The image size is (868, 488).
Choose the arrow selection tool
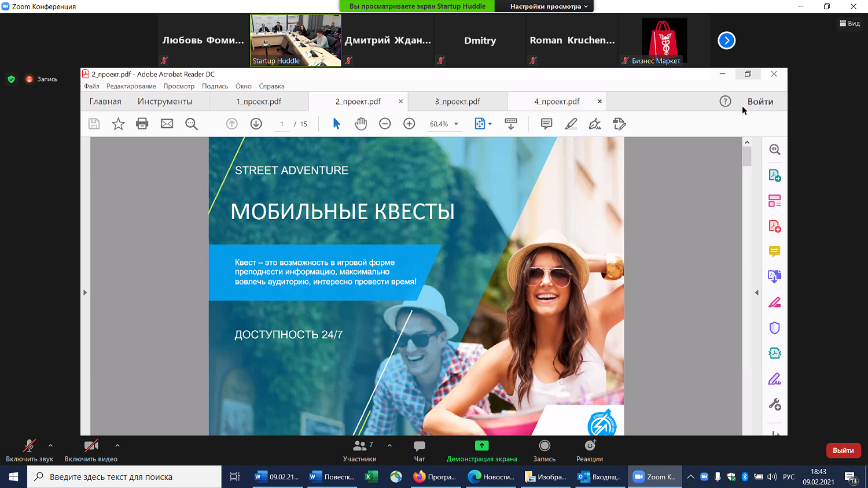coord(336,124)
